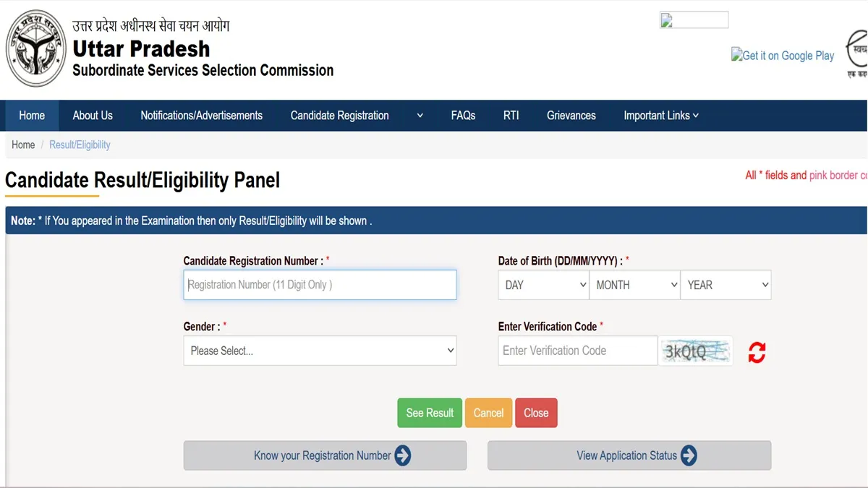The height and width of the screenshot is (488, 868).
Task: Open the MONTH dropdown for date of birth
Action: (634, 285)
